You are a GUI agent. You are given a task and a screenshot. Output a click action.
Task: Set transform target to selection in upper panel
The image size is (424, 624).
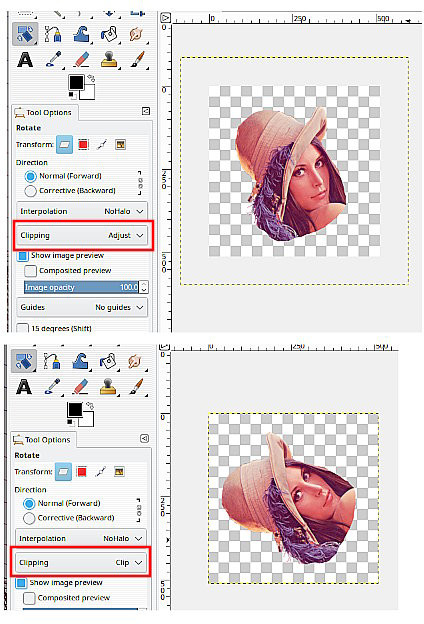coord(83,144)
